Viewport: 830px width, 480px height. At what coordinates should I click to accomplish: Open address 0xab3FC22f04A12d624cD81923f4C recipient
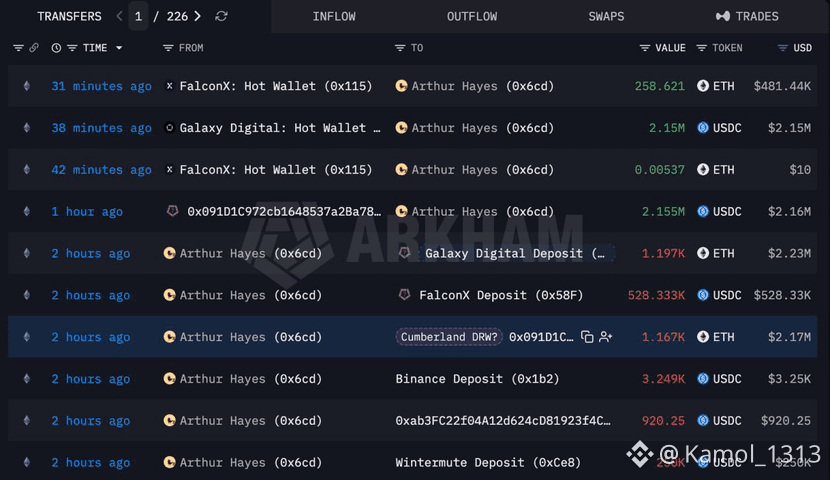click(x=503, y=421)
